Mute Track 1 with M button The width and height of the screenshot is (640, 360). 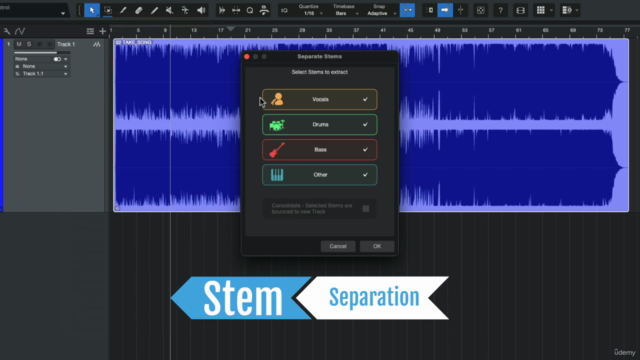point(19,44)
